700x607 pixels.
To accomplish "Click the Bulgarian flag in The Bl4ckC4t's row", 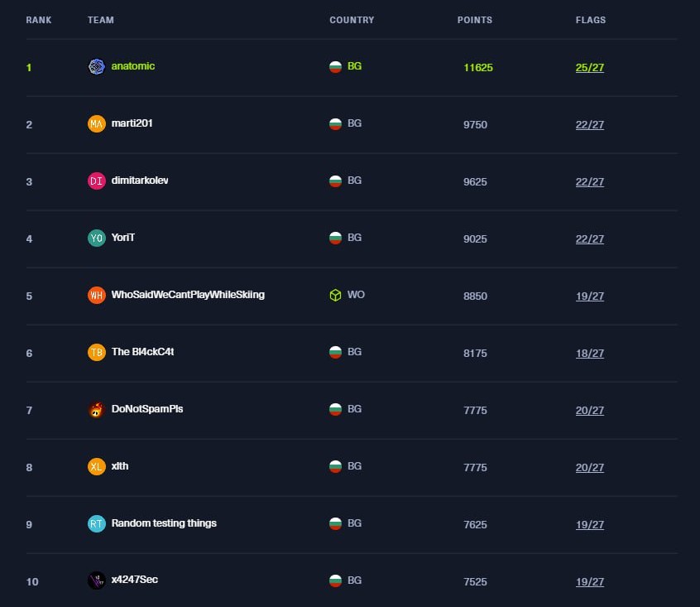I will (x=335, y=353).
